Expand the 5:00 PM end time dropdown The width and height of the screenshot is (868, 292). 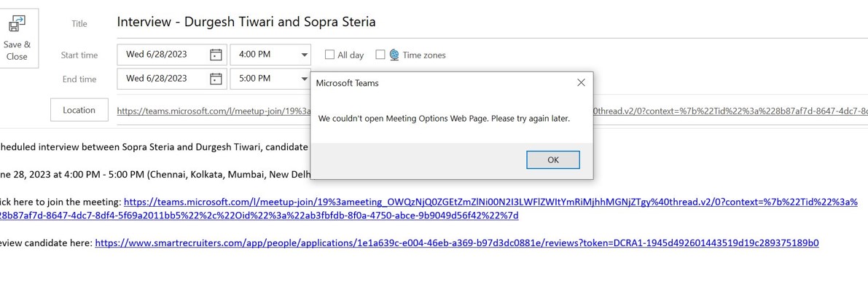click(305, 79)
